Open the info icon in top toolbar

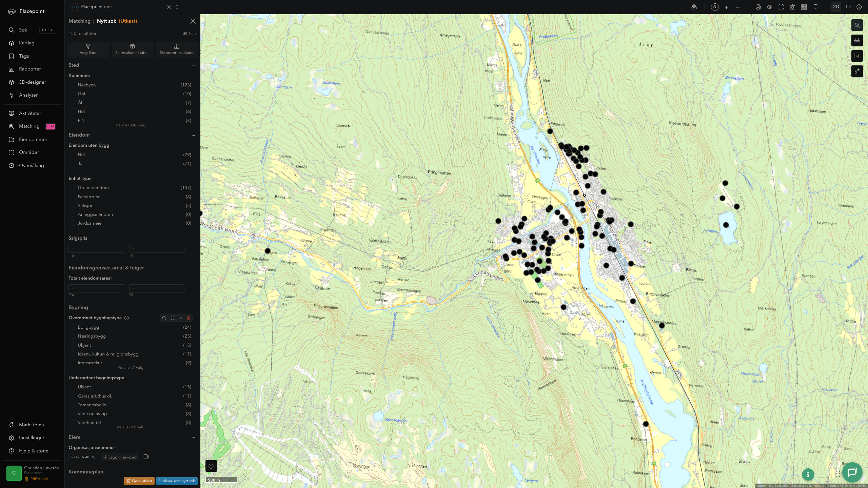tap(859, 7)
